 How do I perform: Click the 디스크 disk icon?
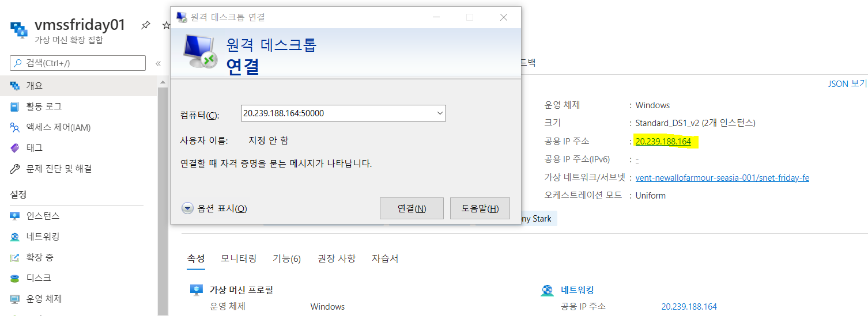pos(16,278)
